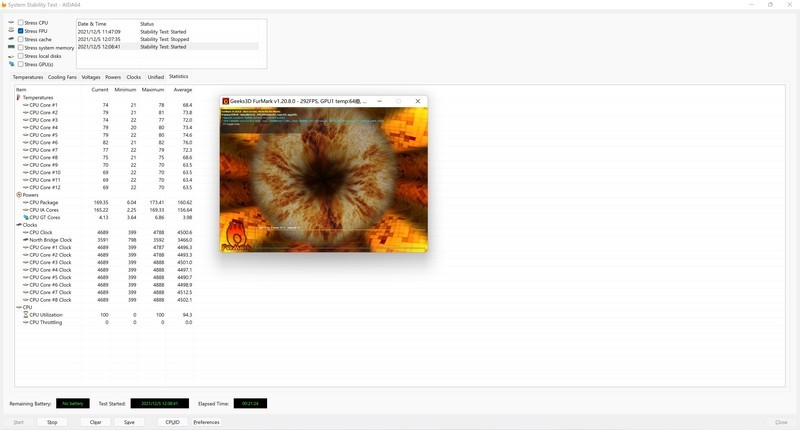The width and height of the screenshot is (800, 430).
Task: Click the FurMark flame logo in render window
Action: (x=236, y=234)
